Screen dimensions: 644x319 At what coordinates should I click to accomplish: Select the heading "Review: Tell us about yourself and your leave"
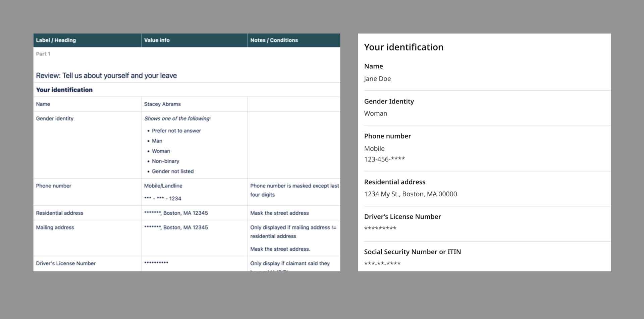pyautogui.click(x=106, y=75)
